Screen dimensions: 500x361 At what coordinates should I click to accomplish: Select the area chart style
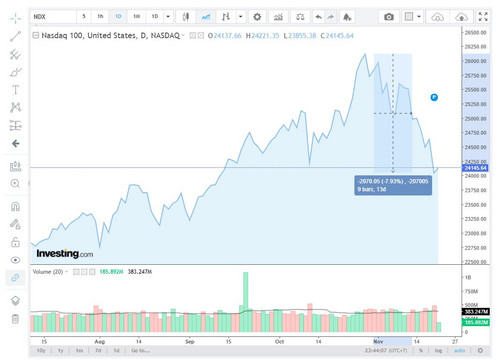206,17
